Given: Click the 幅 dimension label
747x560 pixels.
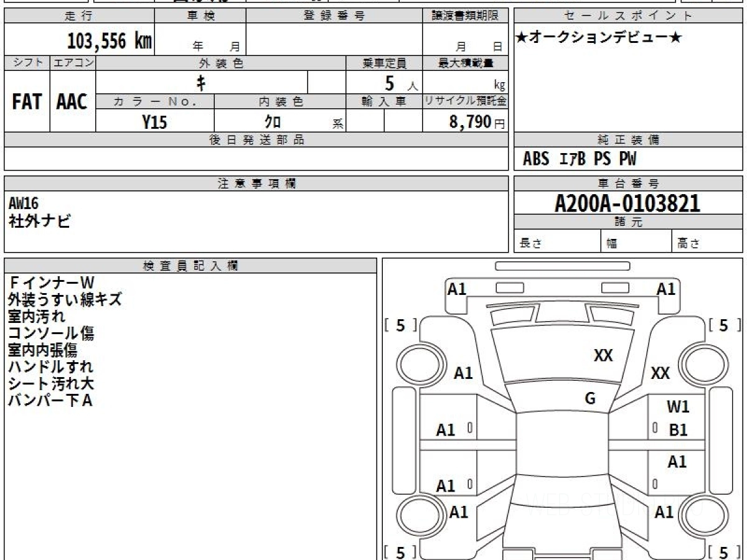Looking at the screenshot, I should pos(612,244).
